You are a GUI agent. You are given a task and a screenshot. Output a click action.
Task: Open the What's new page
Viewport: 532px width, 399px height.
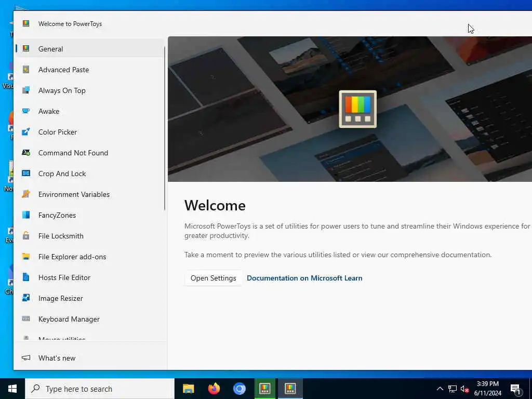(x=90, y=358)
